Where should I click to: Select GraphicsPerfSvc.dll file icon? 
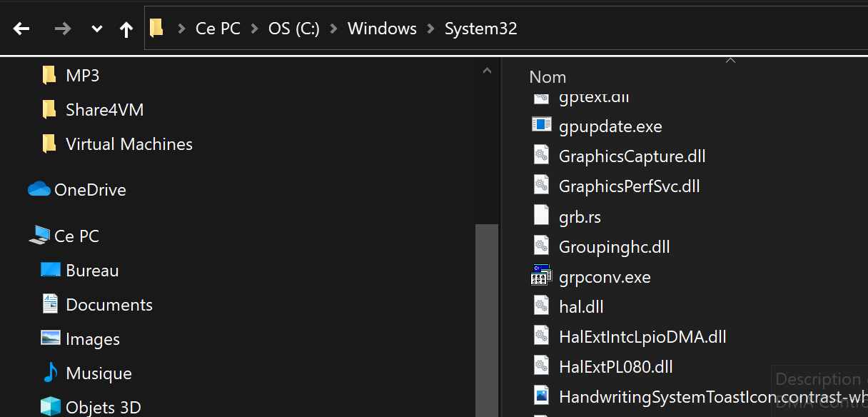pos(542,185)
